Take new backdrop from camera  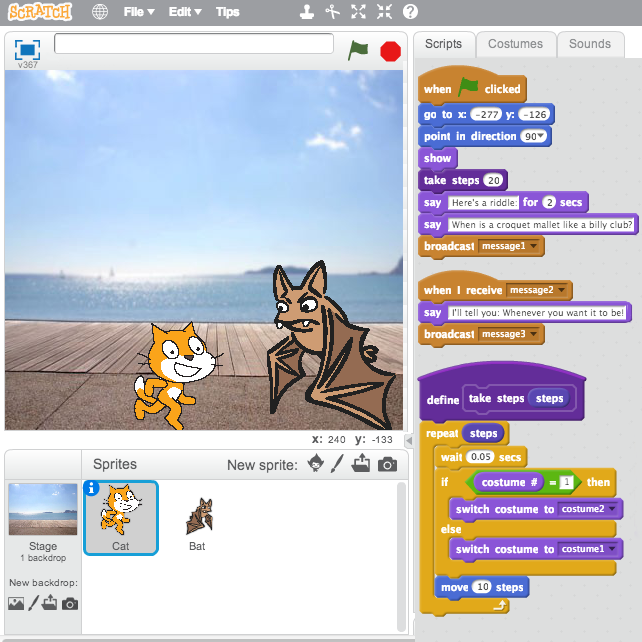point(70,604)
